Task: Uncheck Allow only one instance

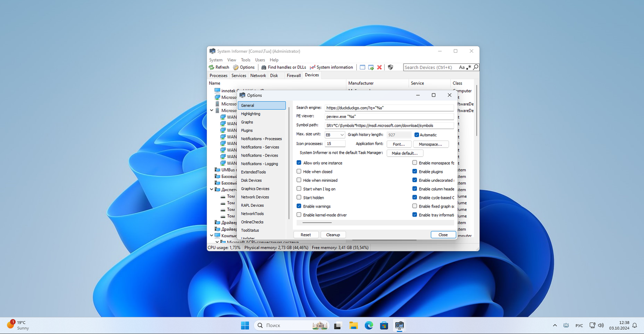Action: [299, 163]
